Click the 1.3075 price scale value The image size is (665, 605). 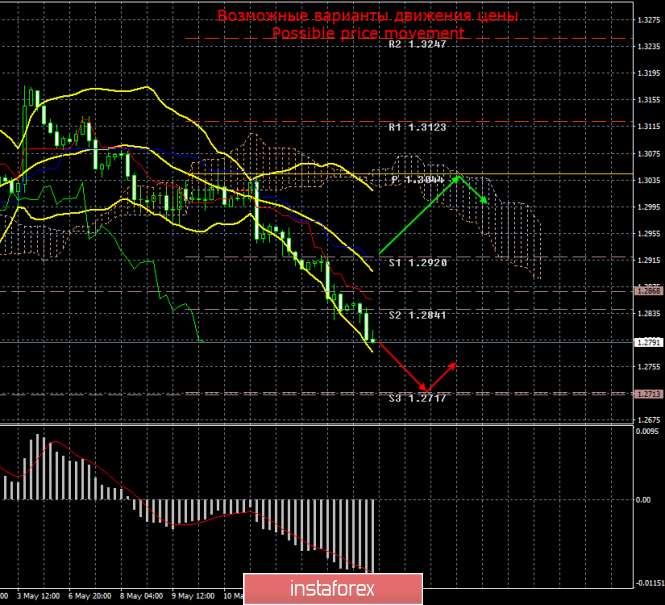649,153
